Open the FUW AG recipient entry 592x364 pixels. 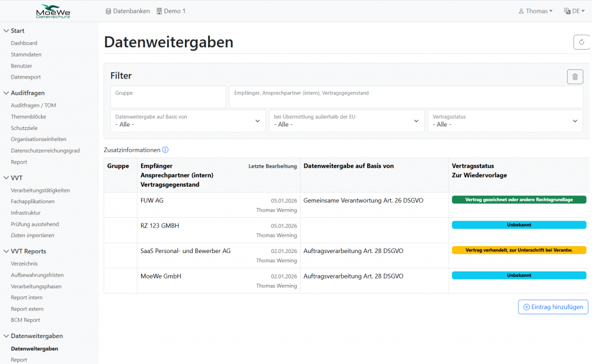tap(151, 200)
